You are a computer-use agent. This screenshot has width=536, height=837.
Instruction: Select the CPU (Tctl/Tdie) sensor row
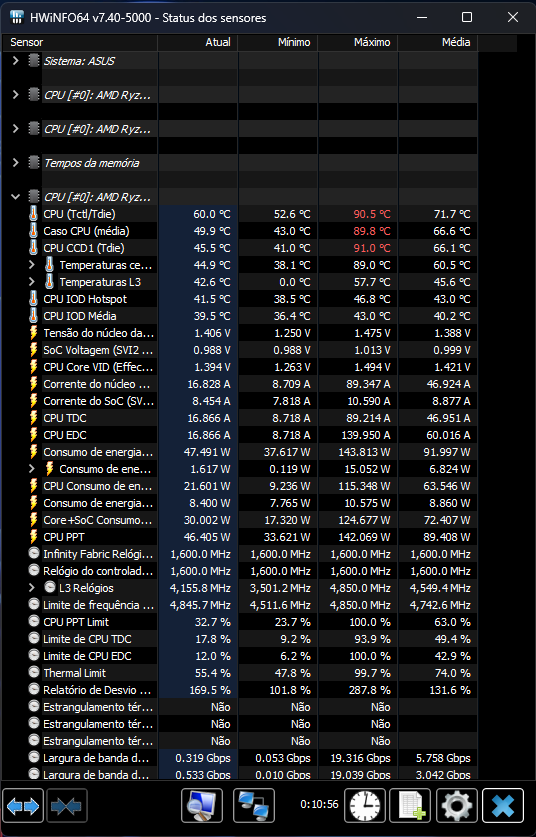(240, 214)
